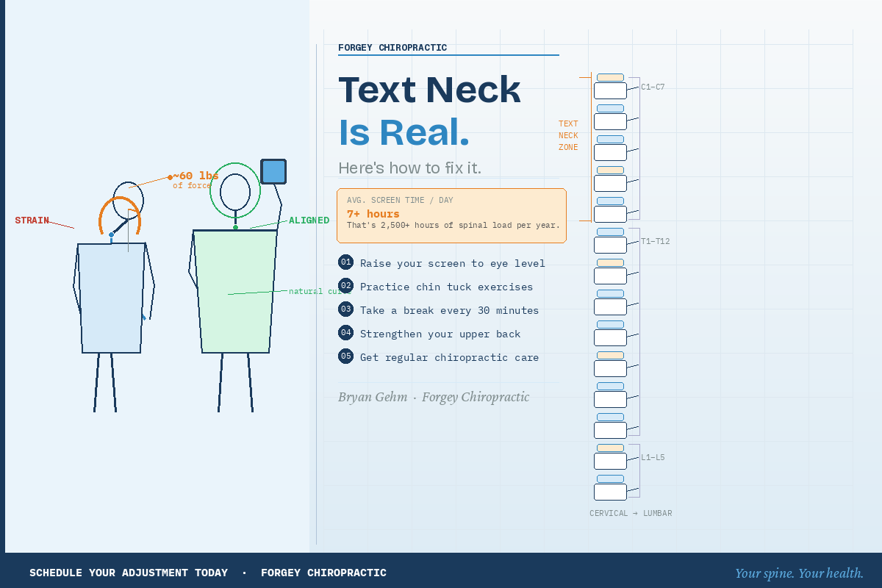Click the 04 badge beside upper back tip

coord(345,332)
